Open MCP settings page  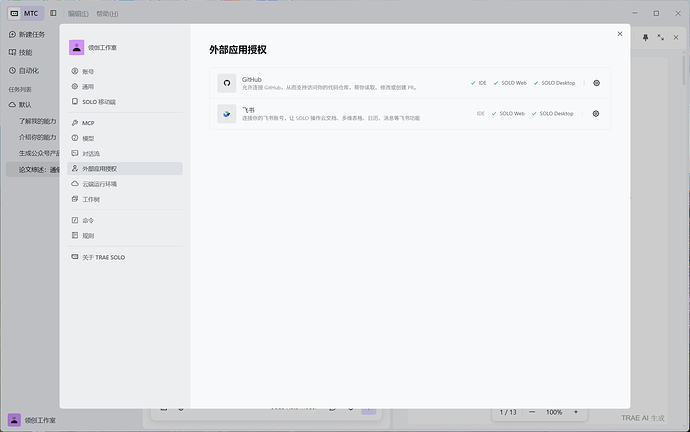125,123
